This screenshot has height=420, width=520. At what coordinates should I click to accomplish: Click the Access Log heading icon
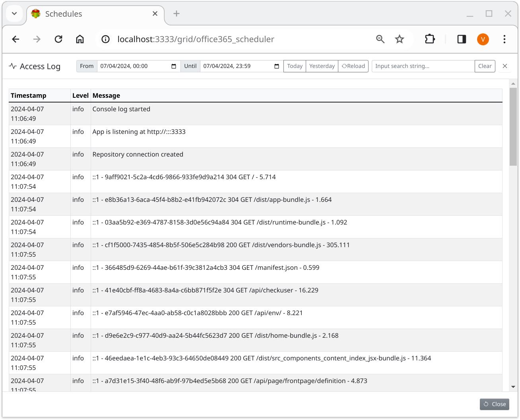[x=13, y=66]
